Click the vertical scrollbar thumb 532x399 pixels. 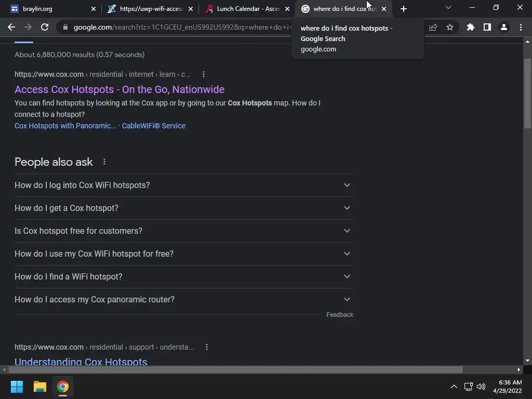tap(527, 94)
